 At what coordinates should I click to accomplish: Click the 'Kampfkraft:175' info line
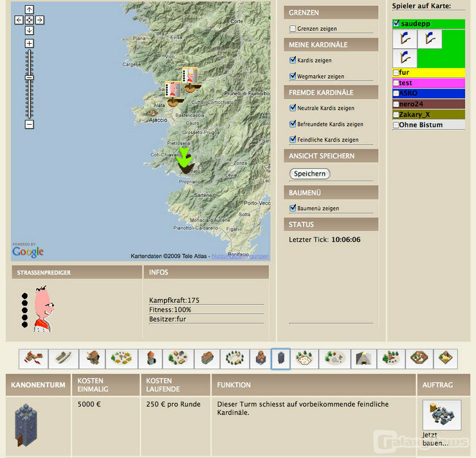(x=174, y=300)
